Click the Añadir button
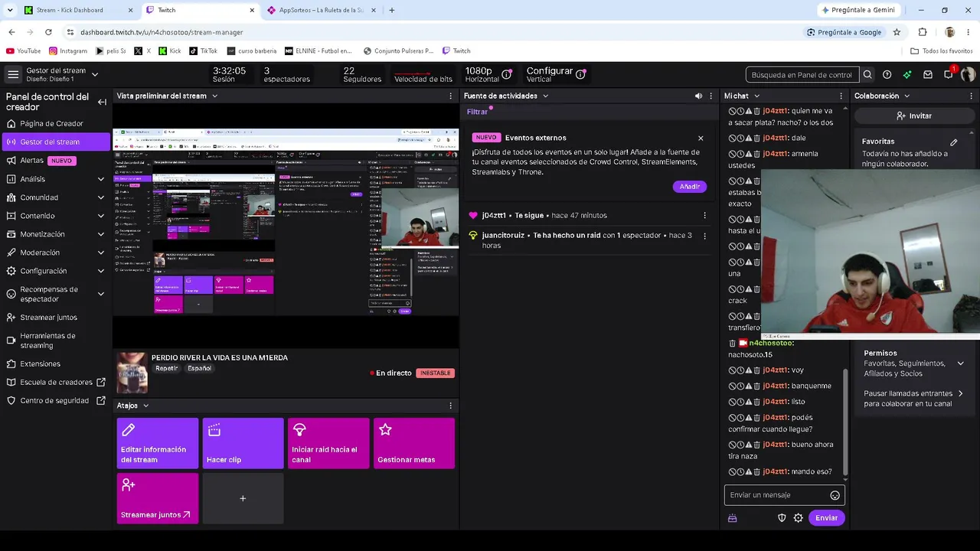The image size is (980, 551). [x=690, y=187]
